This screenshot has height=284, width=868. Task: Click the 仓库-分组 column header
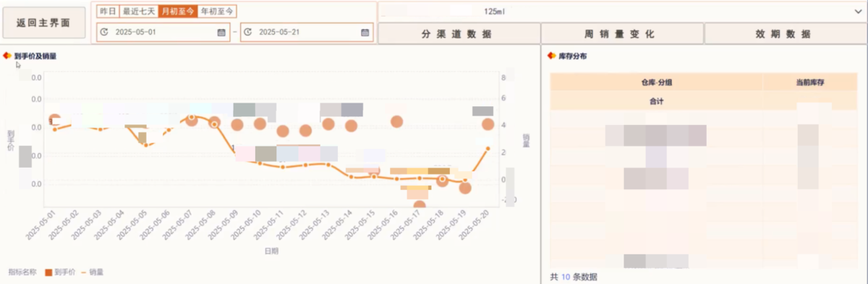(656, 82)
